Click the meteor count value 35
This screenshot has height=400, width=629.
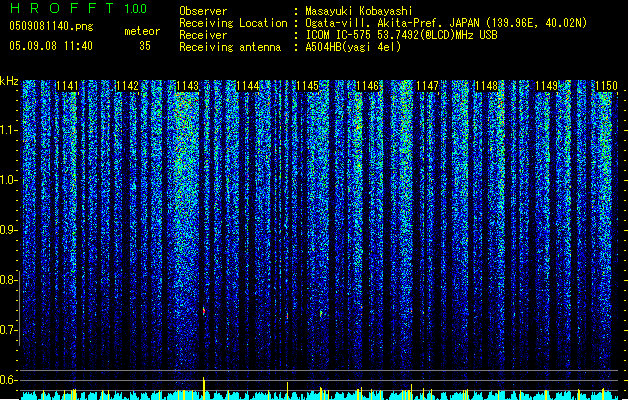click(x=145, y=46)
